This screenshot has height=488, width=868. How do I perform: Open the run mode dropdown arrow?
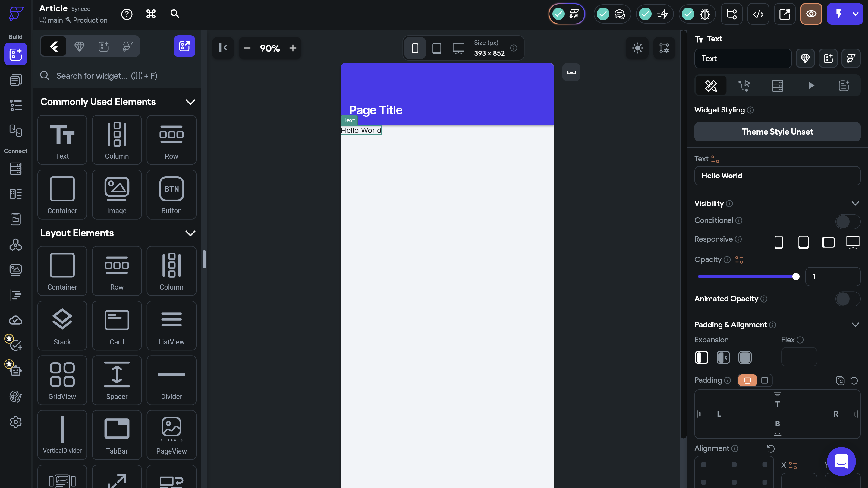coord(855,14)
